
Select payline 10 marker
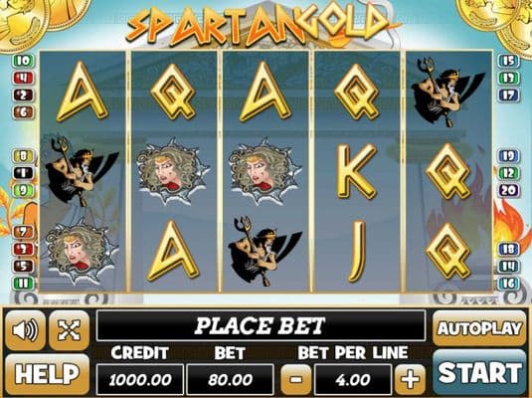pyautogui.click(x=23, y=61)
